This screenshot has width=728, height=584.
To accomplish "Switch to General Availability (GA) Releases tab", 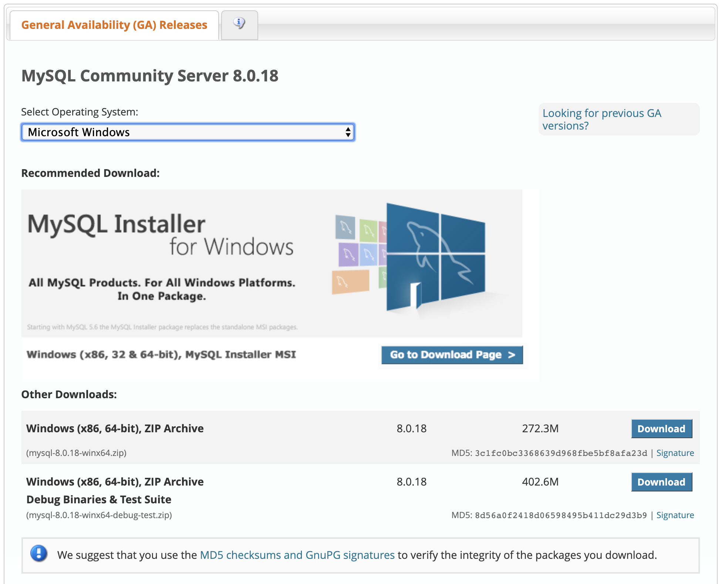I will click(x=114, y=25).
